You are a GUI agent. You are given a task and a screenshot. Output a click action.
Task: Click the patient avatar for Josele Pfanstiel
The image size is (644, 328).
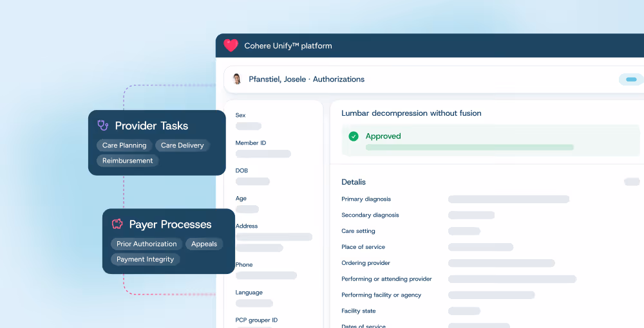237,78
